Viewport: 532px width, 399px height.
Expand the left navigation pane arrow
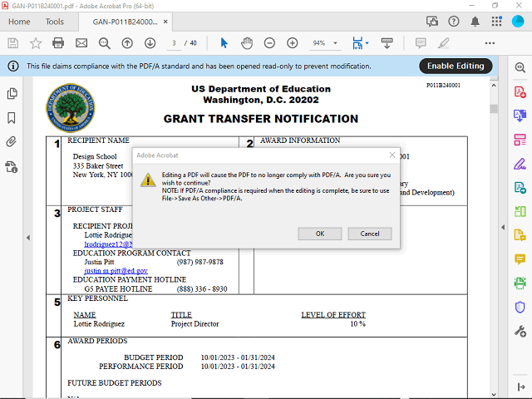click(28, 238)
